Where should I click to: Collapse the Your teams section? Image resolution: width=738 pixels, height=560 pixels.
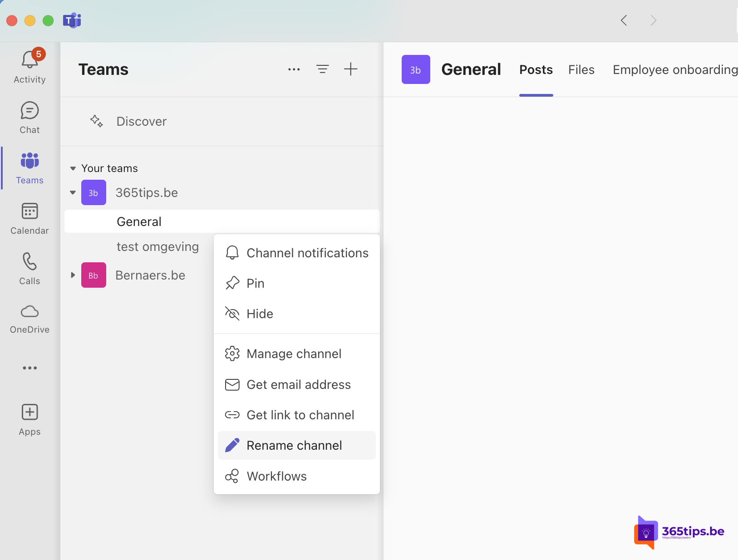[x=73, y=168]
